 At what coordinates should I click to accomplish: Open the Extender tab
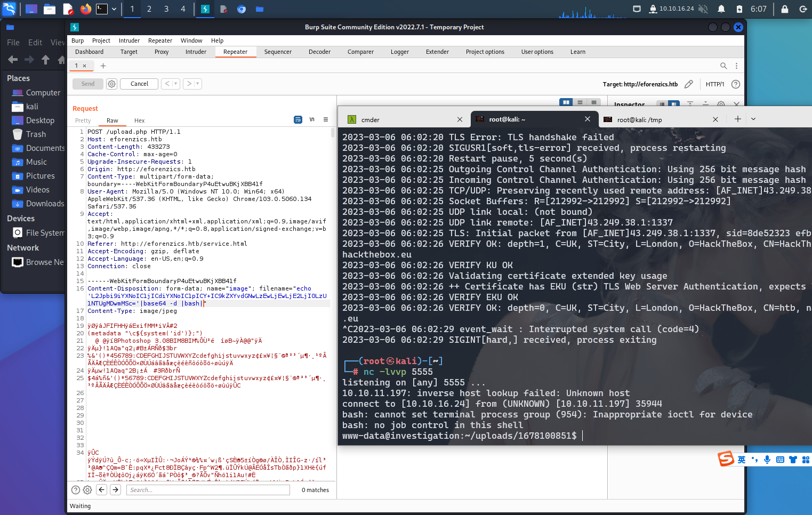click(437, 52)
